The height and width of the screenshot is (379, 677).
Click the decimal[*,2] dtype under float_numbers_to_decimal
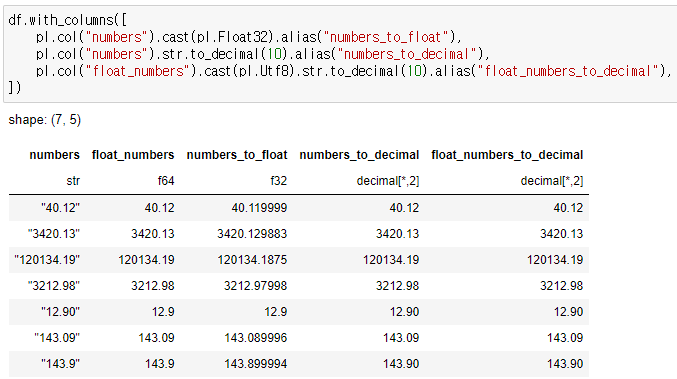coord(552,181)
